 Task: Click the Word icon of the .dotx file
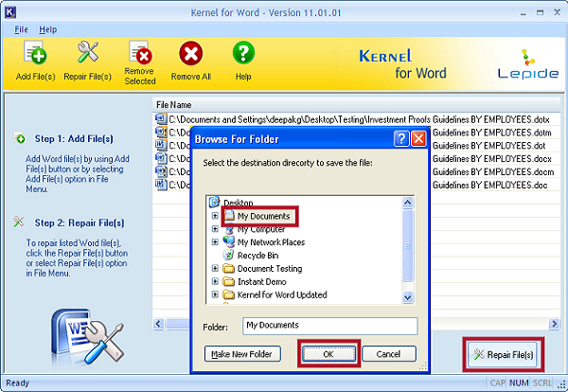tap(161, 119)
